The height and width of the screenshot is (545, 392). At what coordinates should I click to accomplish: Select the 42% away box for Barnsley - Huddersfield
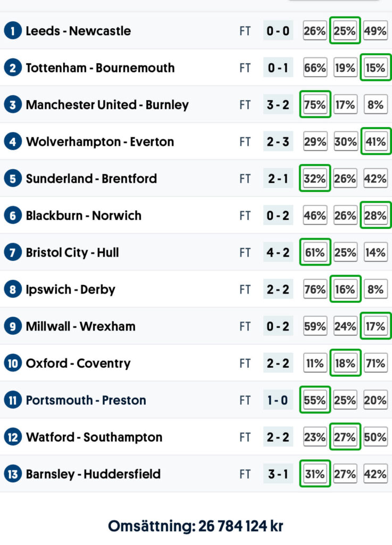[375, 474]
